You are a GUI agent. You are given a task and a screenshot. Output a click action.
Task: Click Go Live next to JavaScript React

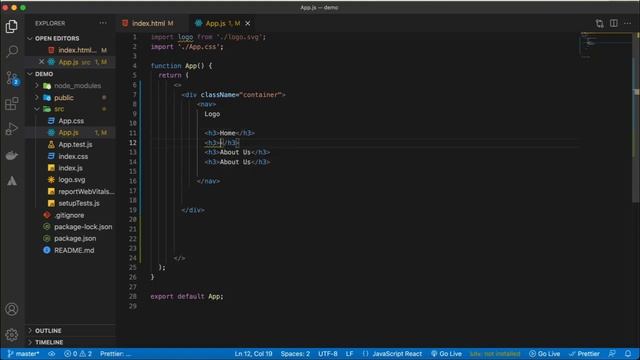click(447, 354)
